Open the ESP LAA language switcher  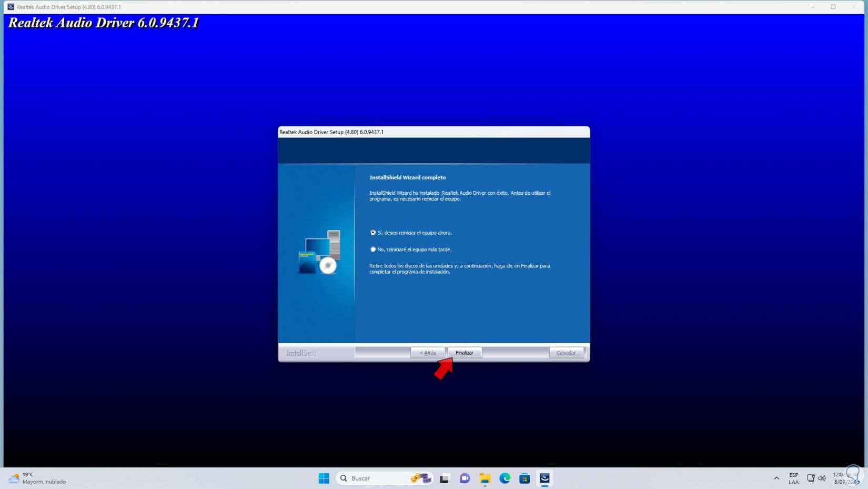793,478
